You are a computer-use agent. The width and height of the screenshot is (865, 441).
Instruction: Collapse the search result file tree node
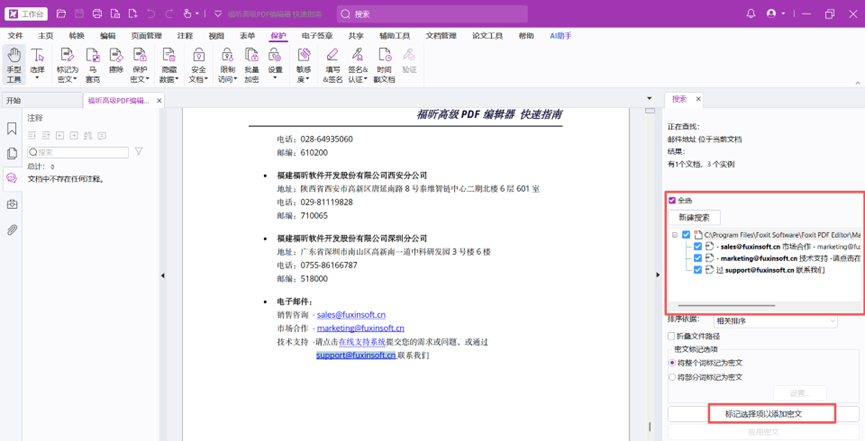coord(675,235)
